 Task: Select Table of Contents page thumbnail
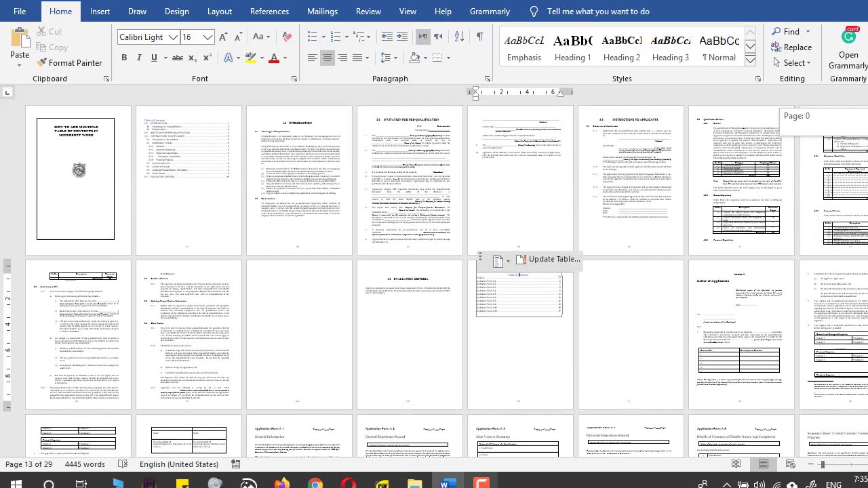coord(189,180)
